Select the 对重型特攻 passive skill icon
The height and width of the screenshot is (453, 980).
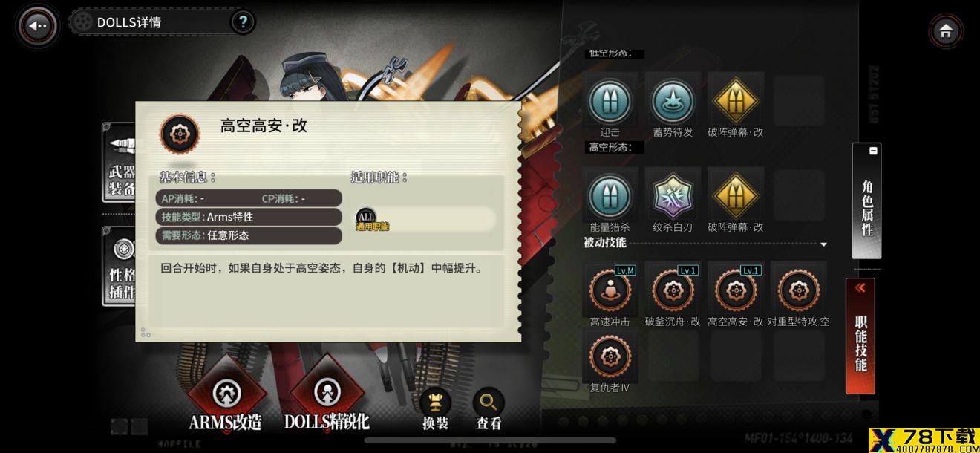[798, 290]
